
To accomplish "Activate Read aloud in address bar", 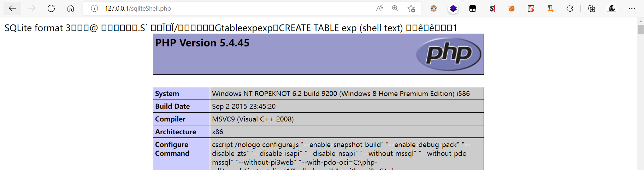I will click(x=379, y=8).
